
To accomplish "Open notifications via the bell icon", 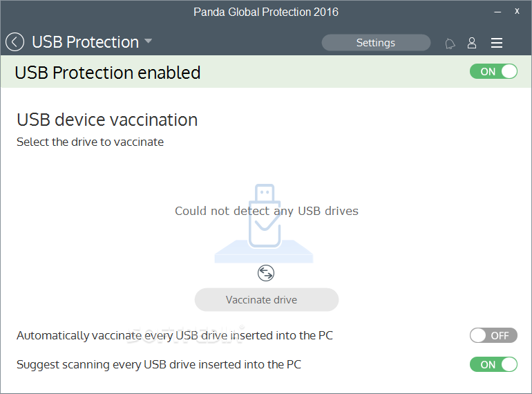I will (x=450, y=44).
